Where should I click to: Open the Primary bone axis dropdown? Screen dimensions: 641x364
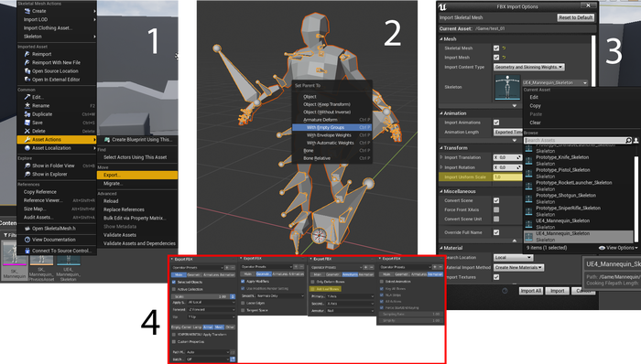point(350,296)
